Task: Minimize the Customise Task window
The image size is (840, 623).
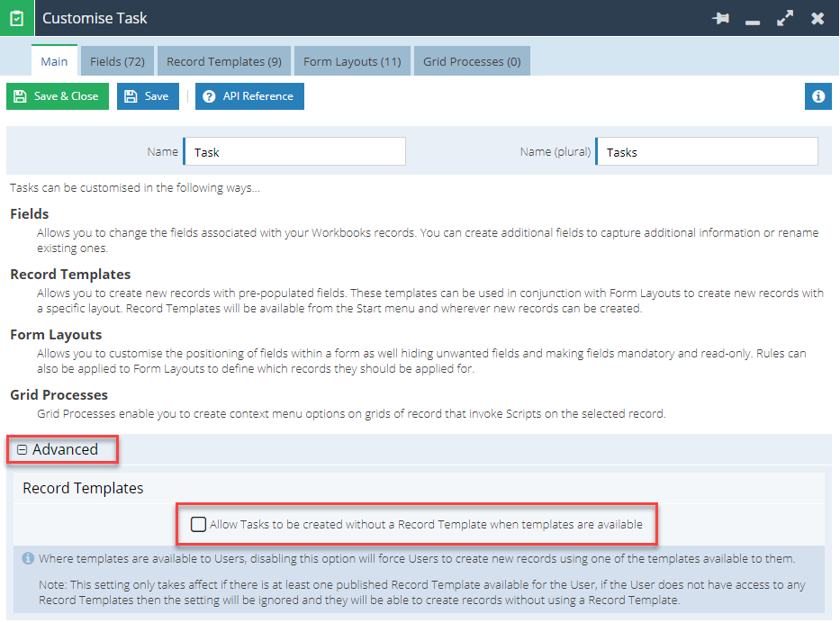Action: point(753,19)
